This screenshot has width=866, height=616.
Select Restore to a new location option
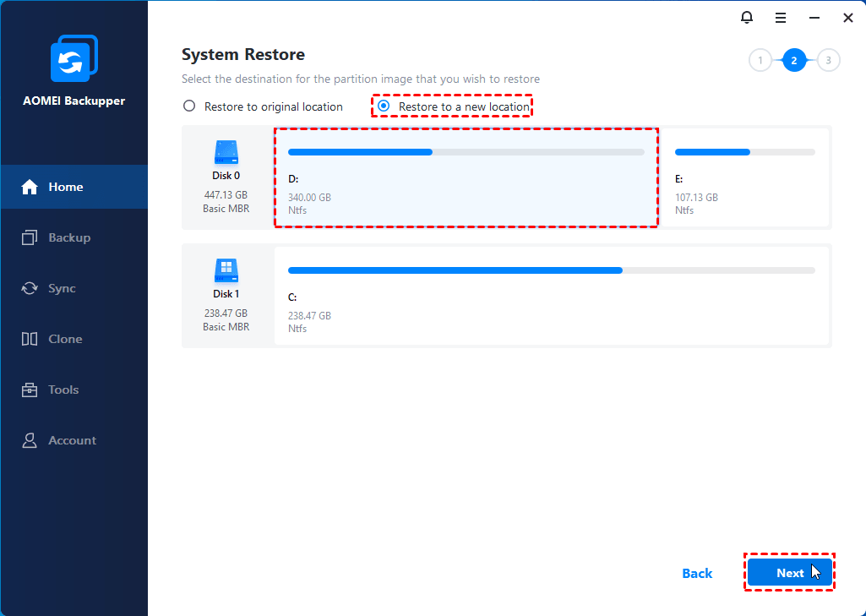point(384,106)
